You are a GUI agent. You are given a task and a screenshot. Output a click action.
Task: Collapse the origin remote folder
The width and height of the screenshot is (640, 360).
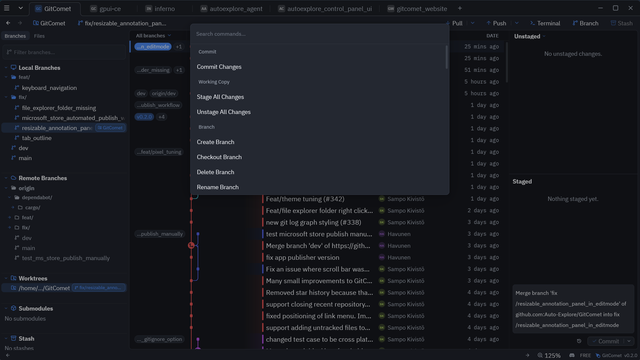pos(6,188)
